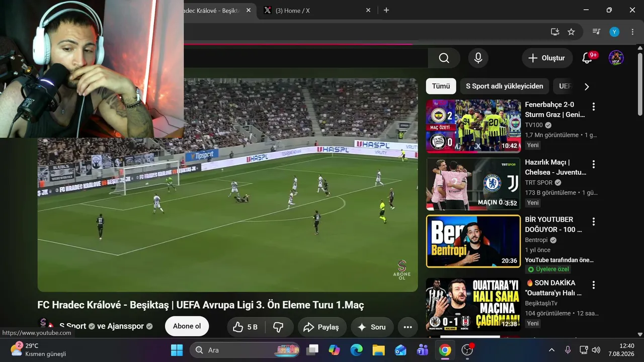
Task: Bookmark this page with the star icon
Action: coord(571,32)
